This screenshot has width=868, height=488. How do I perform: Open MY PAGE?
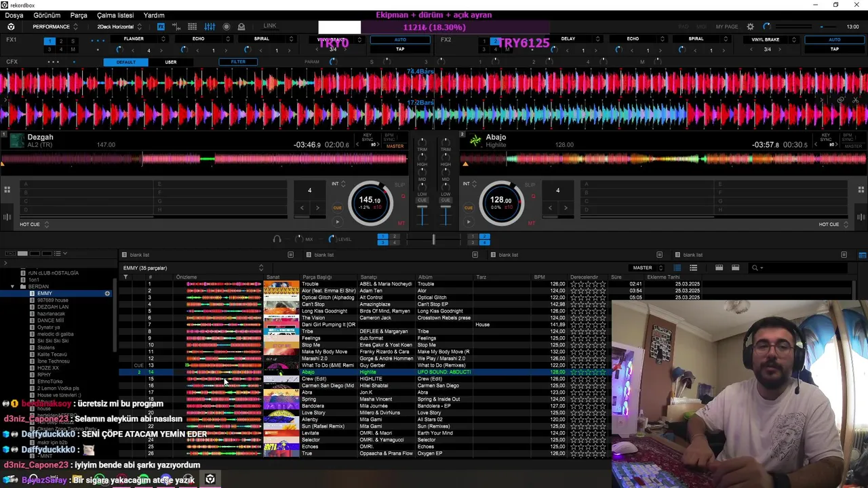(726, 26)
